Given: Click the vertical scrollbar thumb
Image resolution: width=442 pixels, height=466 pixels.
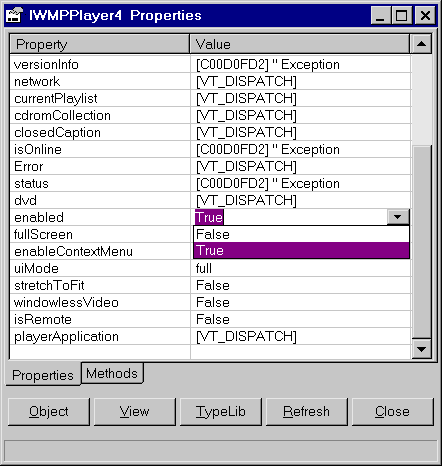Looking at the screenshot, I should [422, 242].
